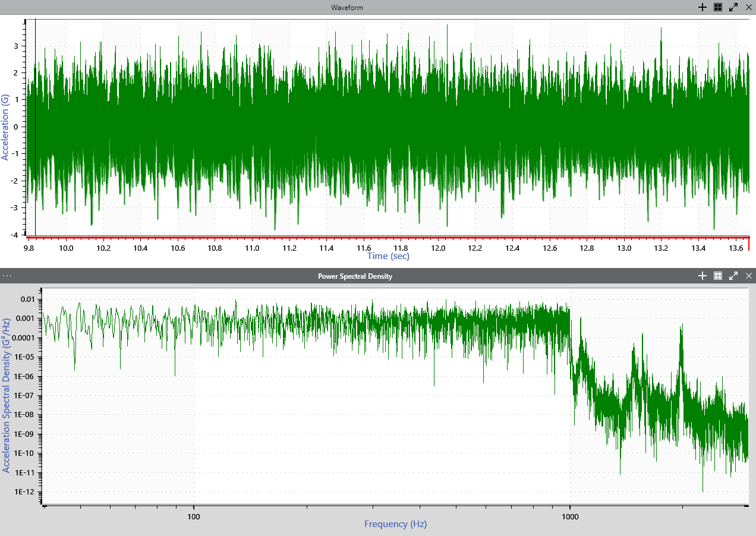
Task: Select the Power Spectral Density title bar
Action: 355,276
